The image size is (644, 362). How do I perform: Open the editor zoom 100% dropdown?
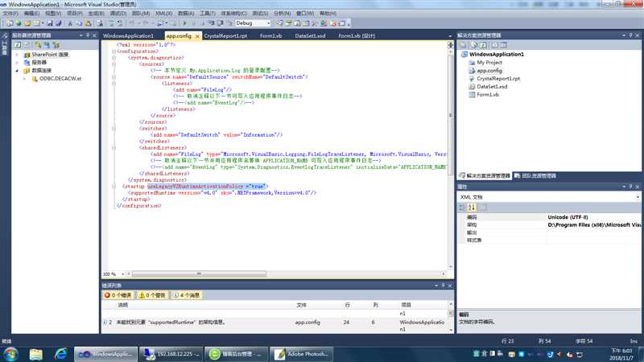pos(122,274)
